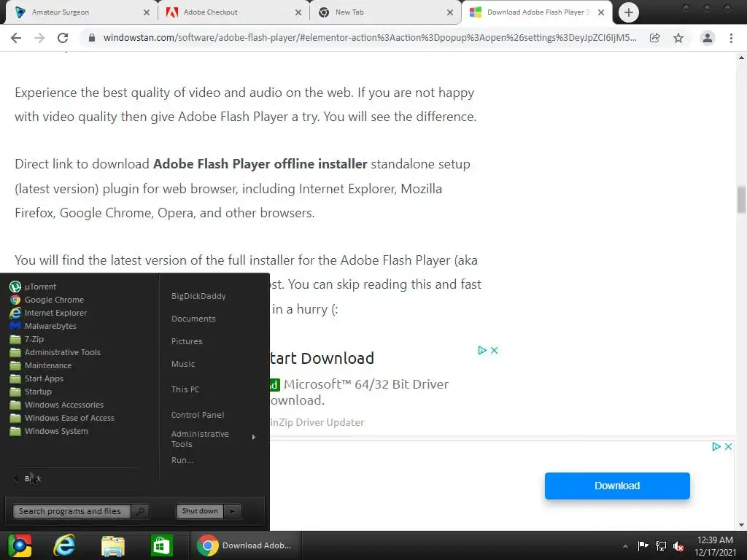This screenshot has height=560, width=747.
Task: Open the Chrome profile avatar
Action: (708, 38)
